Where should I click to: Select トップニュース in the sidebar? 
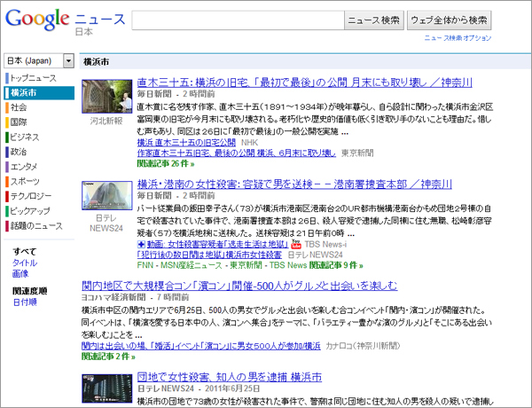coord(34,78)
